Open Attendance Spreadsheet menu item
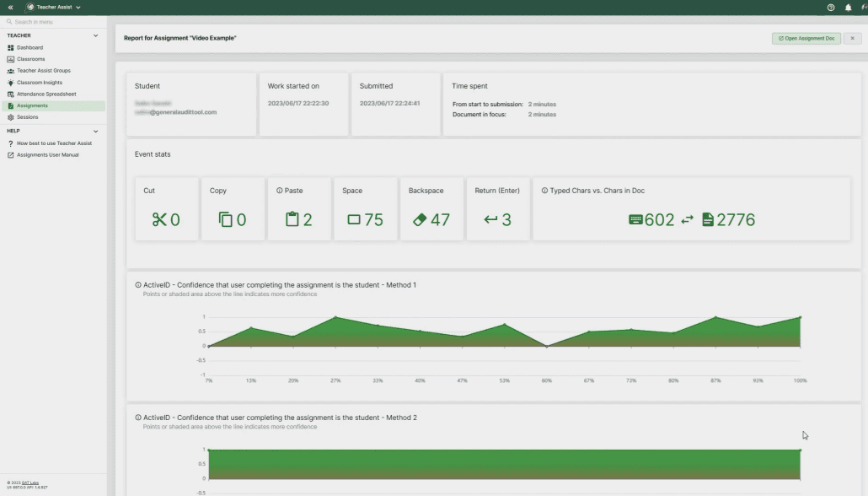 click(x=53, y=94)
